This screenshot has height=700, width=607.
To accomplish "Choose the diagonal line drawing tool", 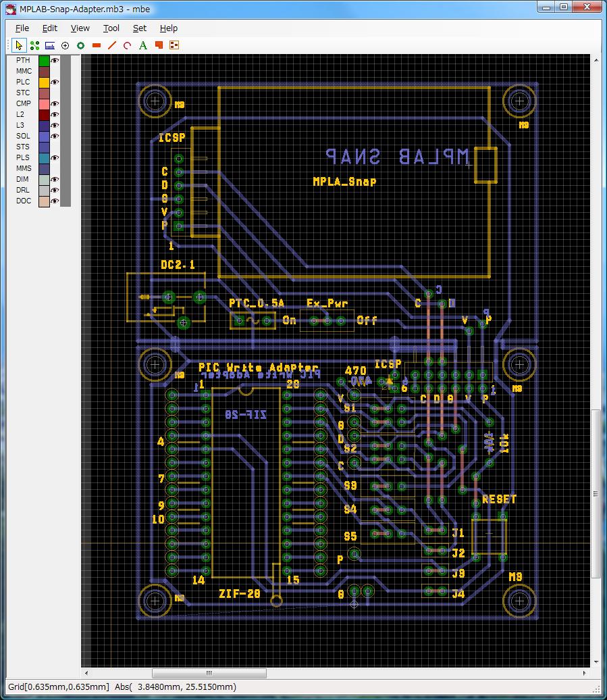I will tap(112, 45).
